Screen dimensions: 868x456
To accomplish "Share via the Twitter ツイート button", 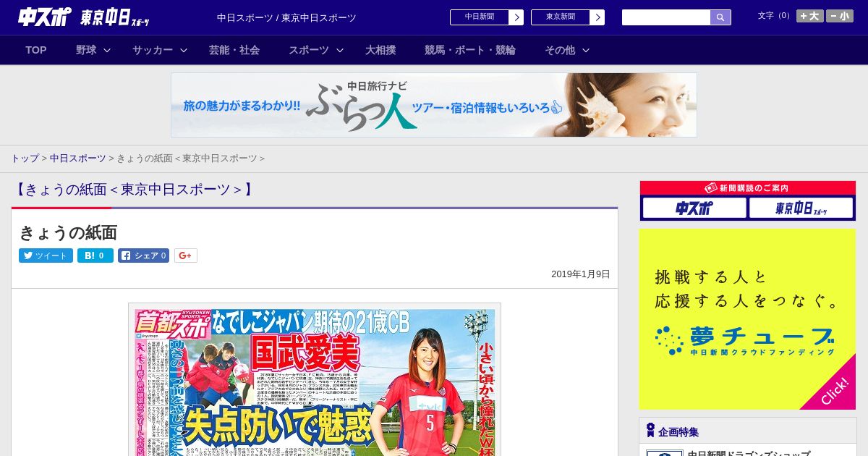I will coord(46,256).
